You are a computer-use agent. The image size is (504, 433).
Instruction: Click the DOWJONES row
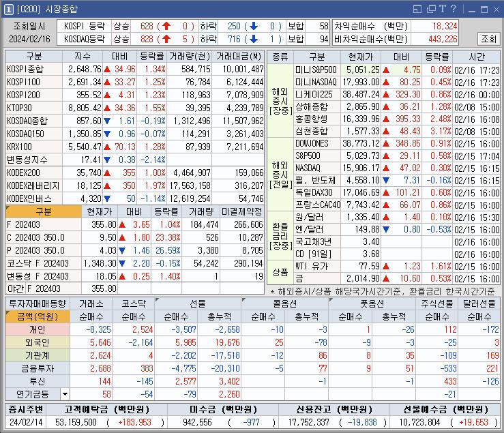[397, 143]
